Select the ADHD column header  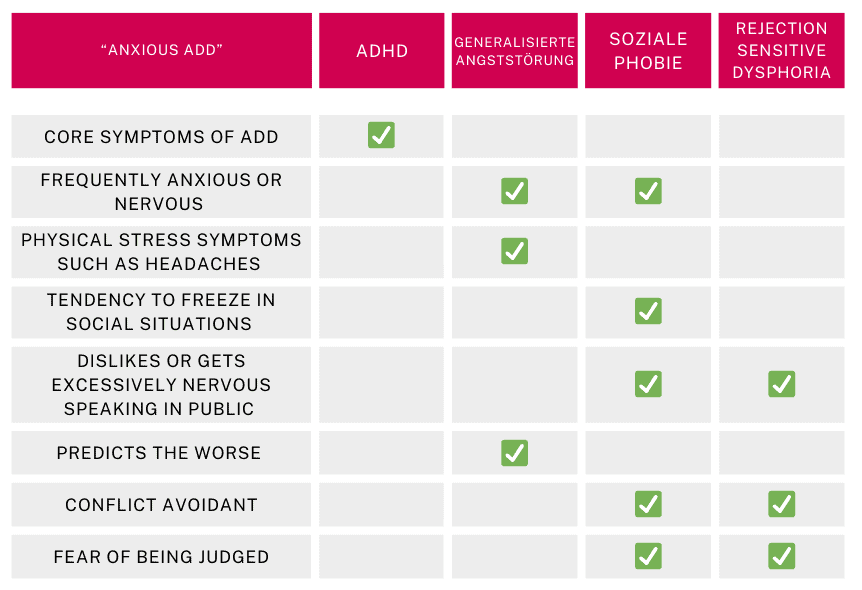(382, 50)
